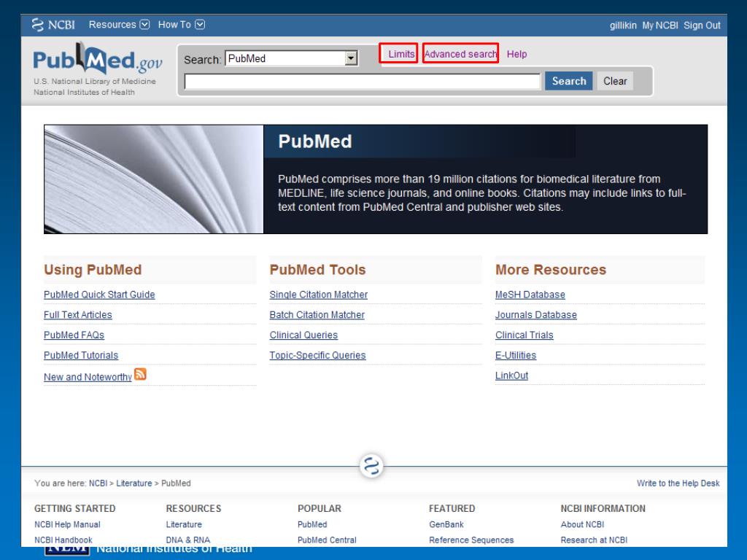Click NCBI in the breadcrumb trail
This screenshot has width=747, height=560.
pyautogui.click(x=98, y=483)
